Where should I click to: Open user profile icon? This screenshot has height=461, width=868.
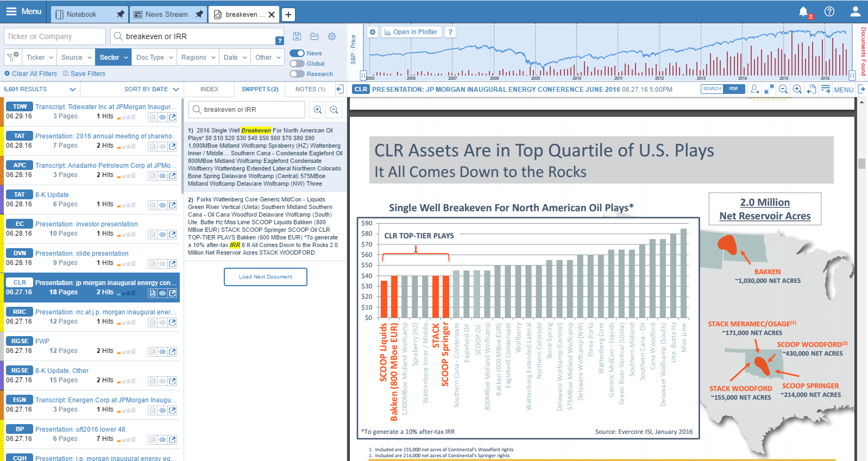855,11
